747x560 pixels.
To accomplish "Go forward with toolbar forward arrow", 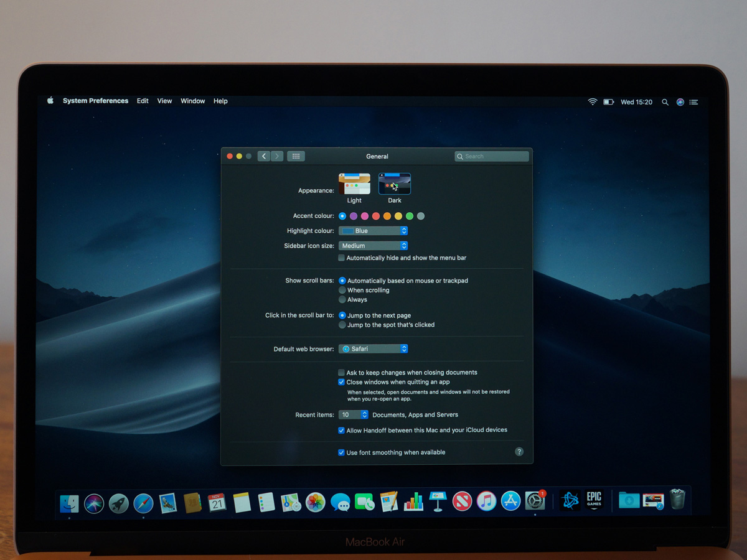I will pos(277,156).
